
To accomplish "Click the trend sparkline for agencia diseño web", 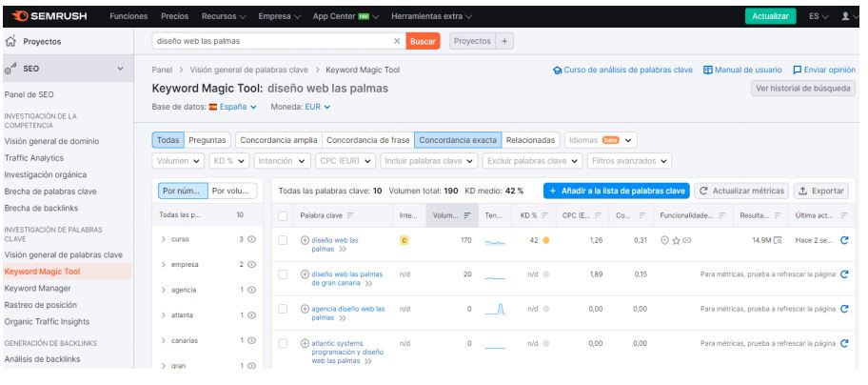I will tap(495, 309).
